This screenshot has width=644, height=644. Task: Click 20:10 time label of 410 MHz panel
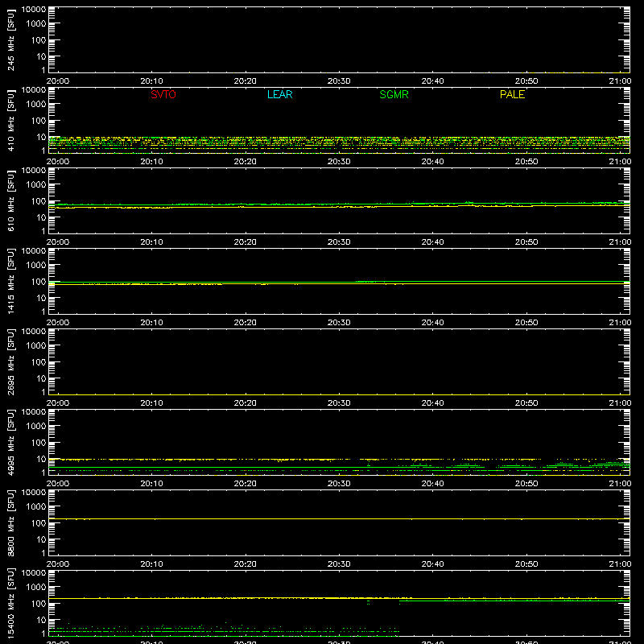pyautogui.click(x=151, y=162)
